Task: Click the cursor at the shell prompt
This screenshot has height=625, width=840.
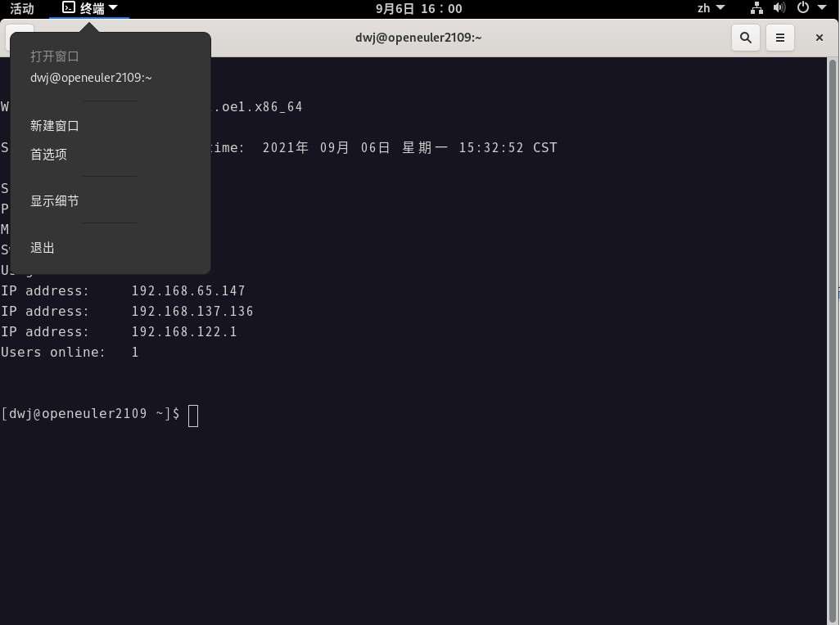Action: point(193,416)
